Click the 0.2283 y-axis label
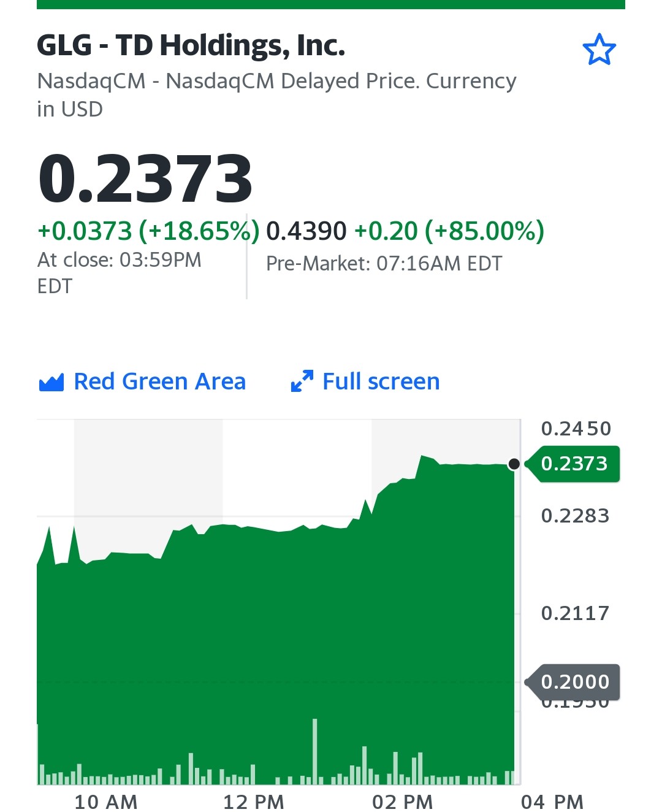 [576, 516]
